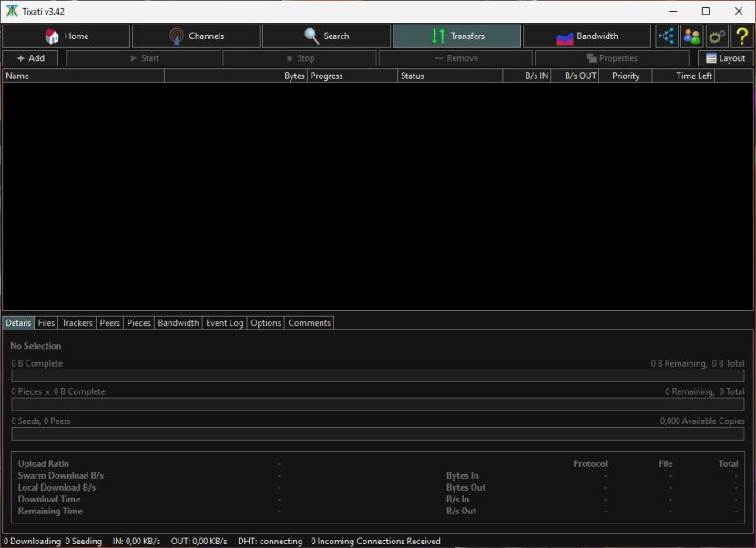Click the Tixati logo in title bar
Viewport: 756px width, 548px height.
[12, 11]
